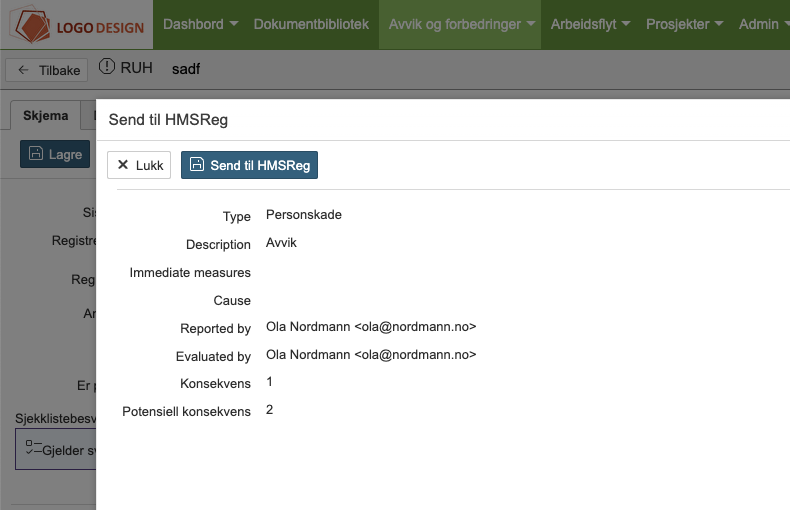
Task: Click the Reported by Ola Nordmann value
Action: click(370, 327)
